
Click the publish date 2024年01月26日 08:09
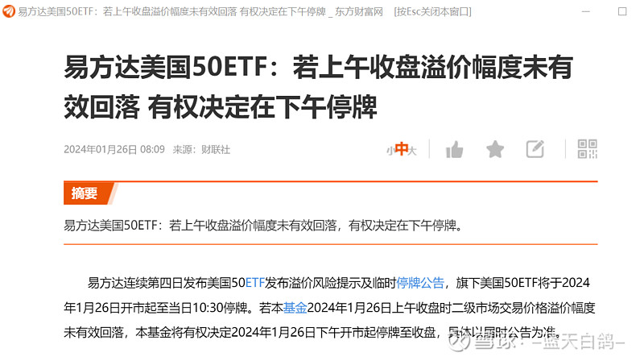tap(114, 150)
